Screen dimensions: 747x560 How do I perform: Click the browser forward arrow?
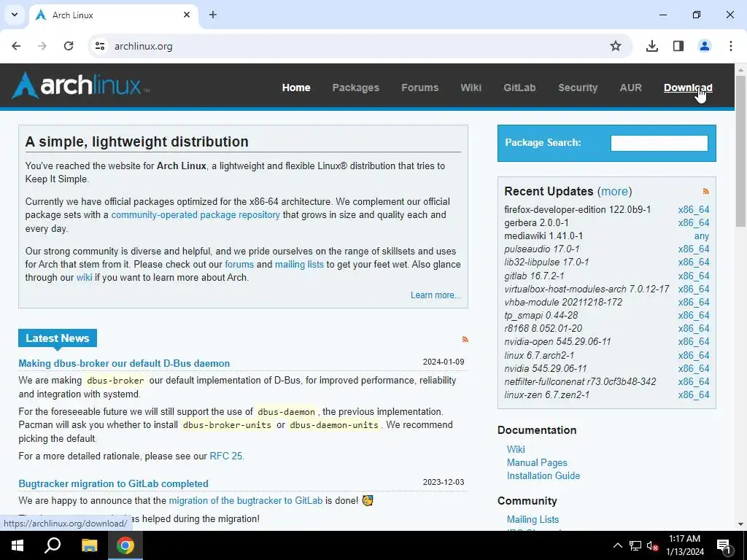click(42, 46)
